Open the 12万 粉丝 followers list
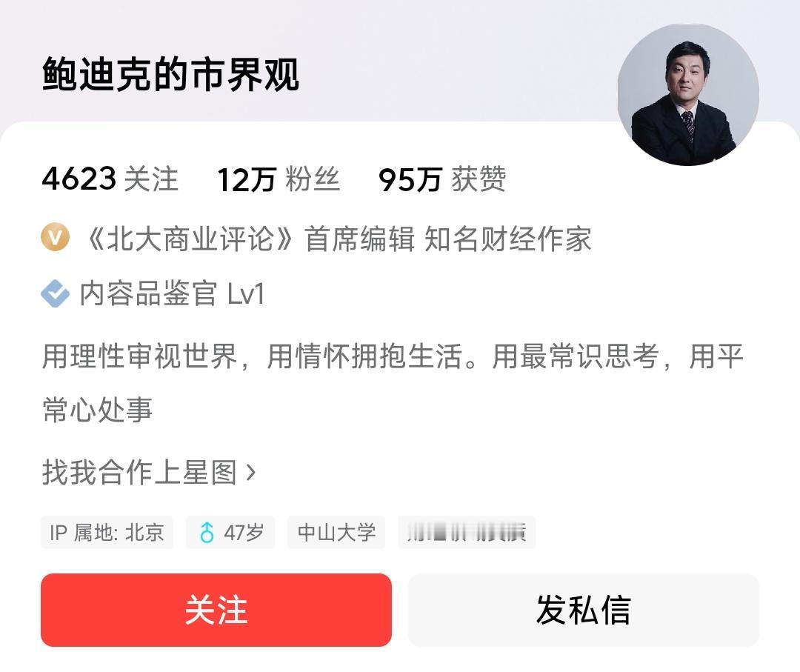The width and height of the screenshot is (800, 672). click(x=279, y=179)
